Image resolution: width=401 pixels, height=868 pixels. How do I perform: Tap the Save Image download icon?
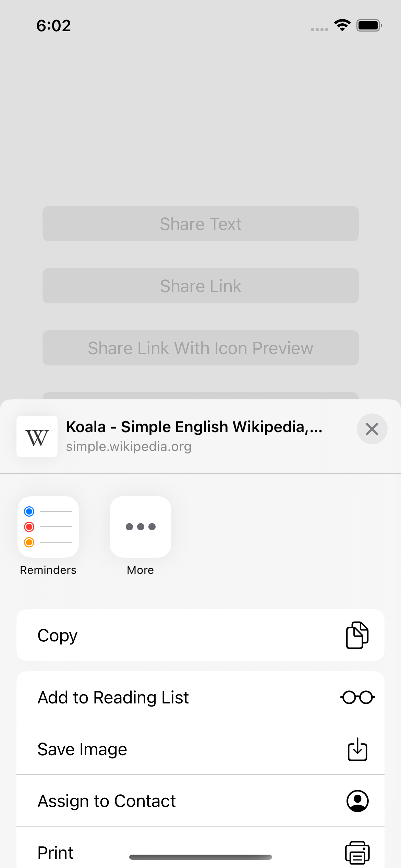[357, 749]
